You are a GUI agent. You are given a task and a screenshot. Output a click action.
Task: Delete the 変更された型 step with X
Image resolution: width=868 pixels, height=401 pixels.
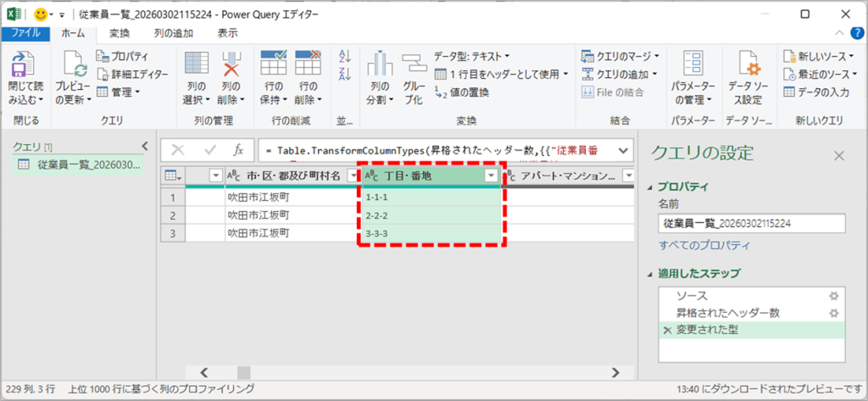pos(668,330)
